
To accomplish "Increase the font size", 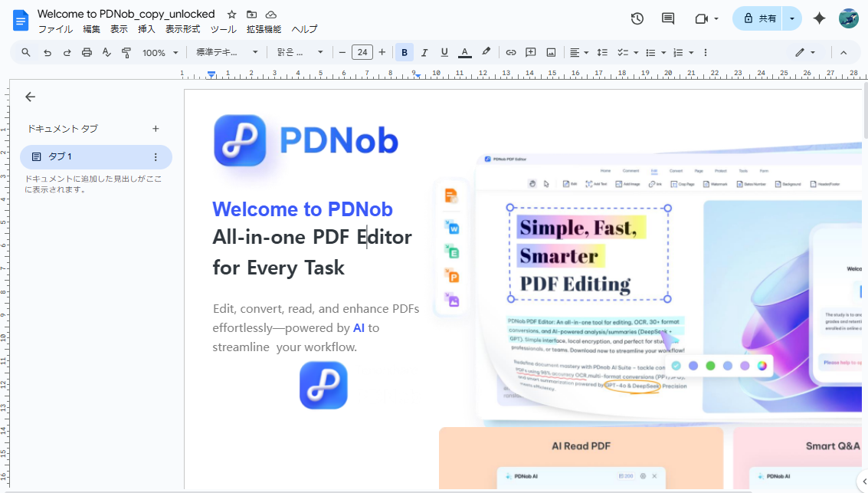I will tap(382, 53).
